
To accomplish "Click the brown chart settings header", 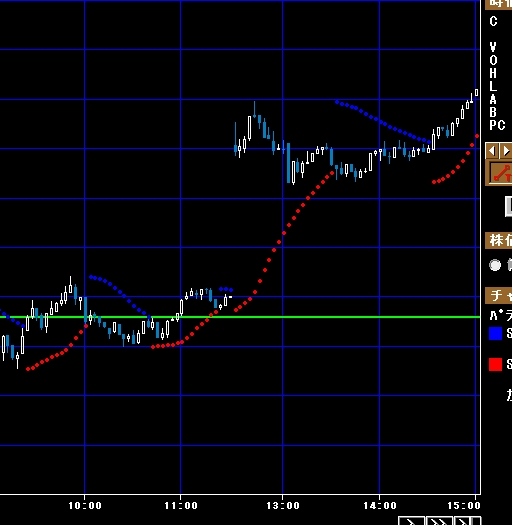I will point(499,296).
